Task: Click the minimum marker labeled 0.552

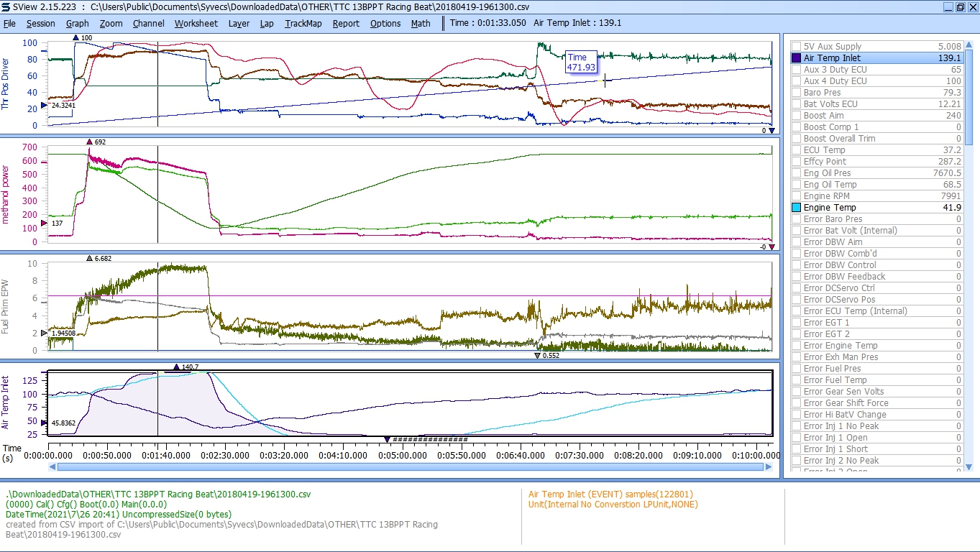Action: click(537, 355)
